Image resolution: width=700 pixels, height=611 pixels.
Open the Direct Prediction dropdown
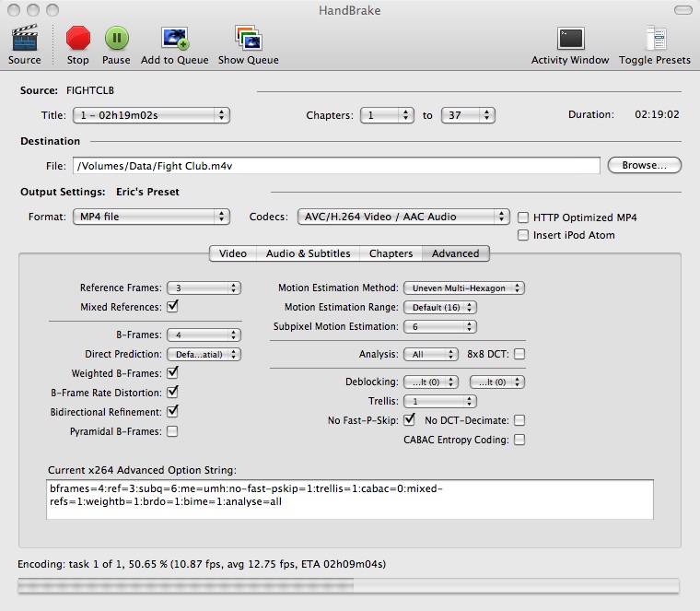tap(204, 354)
